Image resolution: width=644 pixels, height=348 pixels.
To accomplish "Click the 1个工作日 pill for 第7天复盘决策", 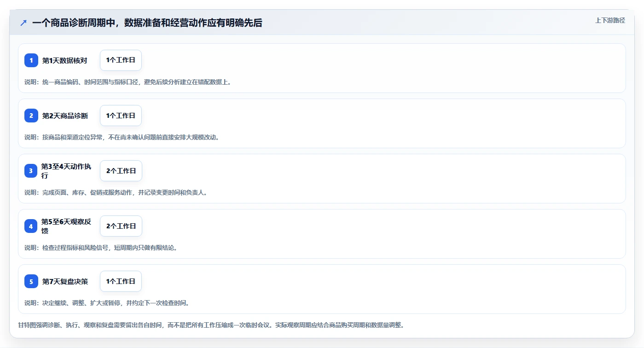I will tap(121, 281).
